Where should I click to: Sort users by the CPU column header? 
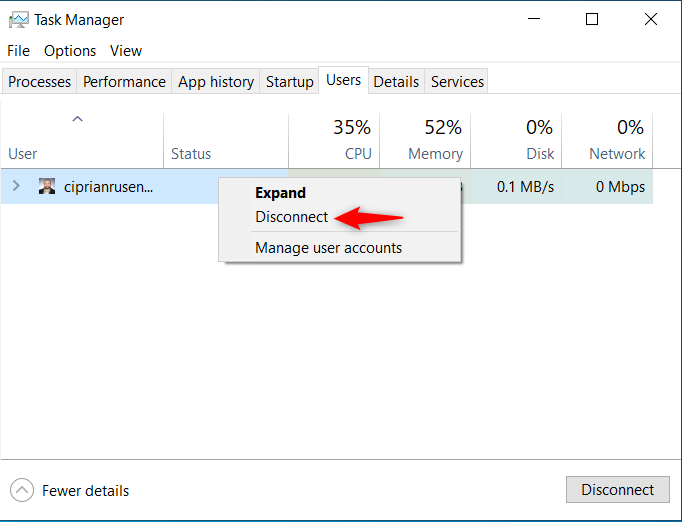(334, 141)
